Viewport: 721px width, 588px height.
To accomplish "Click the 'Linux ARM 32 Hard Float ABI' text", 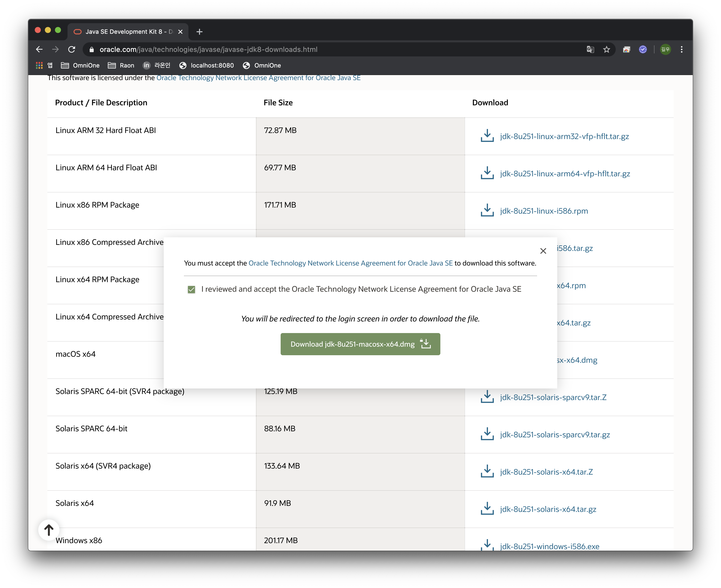I will click(x=106, y=130).
